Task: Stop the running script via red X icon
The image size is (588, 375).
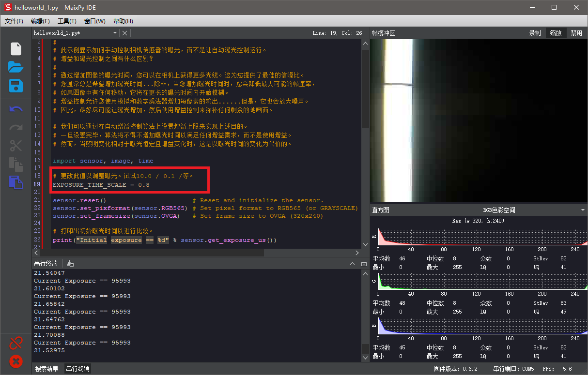Action: tap(15, 361)
